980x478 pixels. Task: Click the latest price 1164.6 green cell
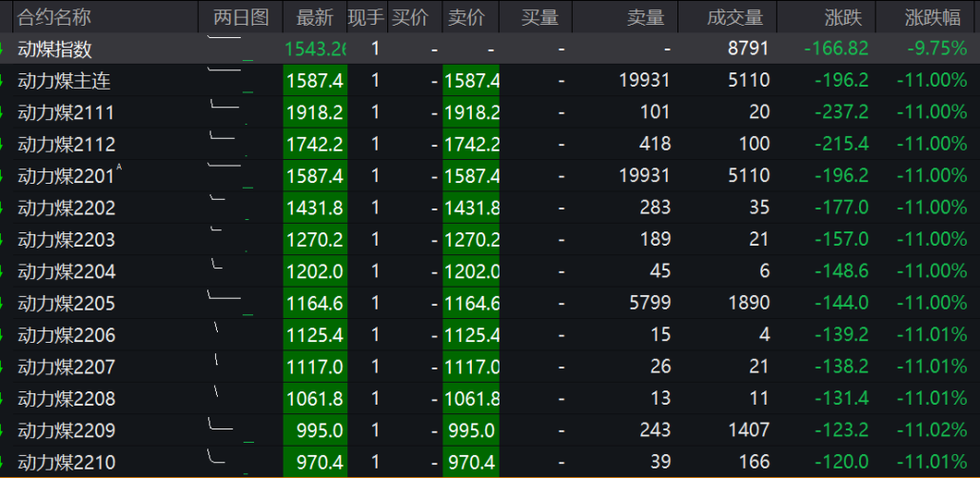click(315, 304)
